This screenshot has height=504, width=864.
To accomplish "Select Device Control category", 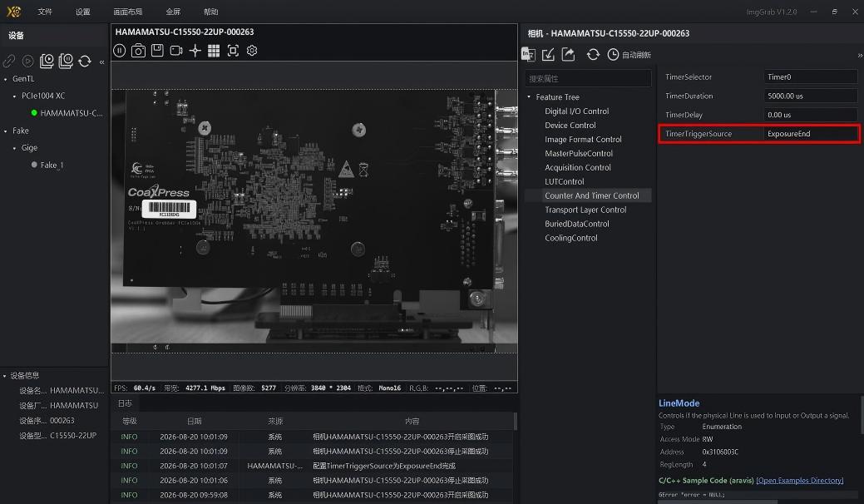I will (x=570, y=126).
